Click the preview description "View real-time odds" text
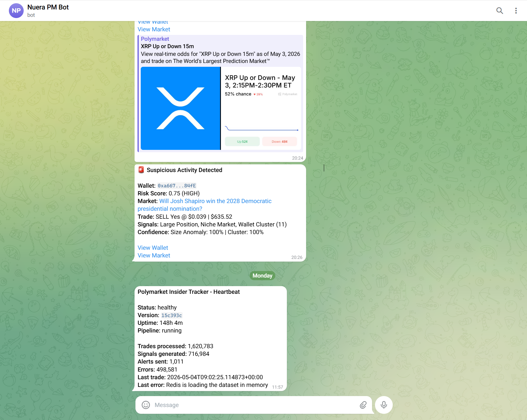The image size is (527, 420). 220,57
